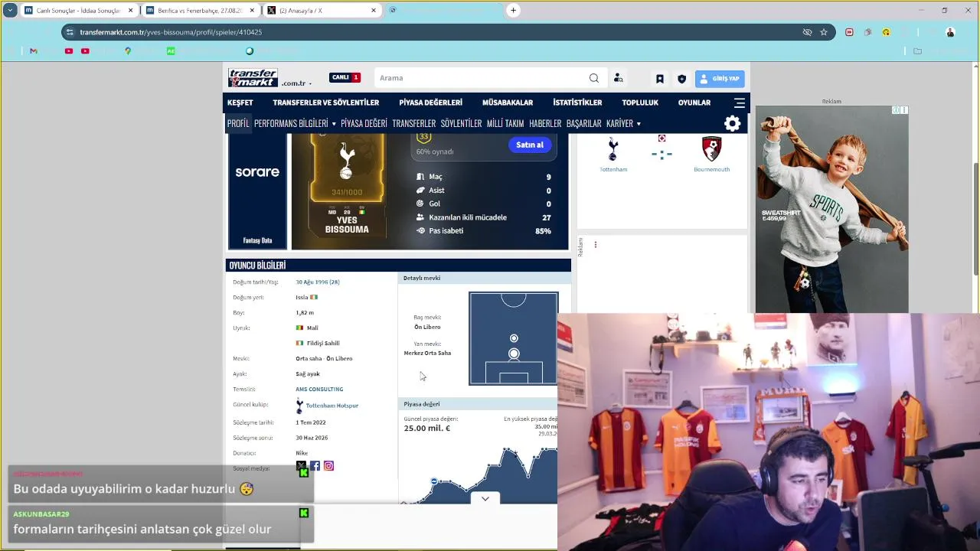Open the .com.tr domain dropdown

296,83
